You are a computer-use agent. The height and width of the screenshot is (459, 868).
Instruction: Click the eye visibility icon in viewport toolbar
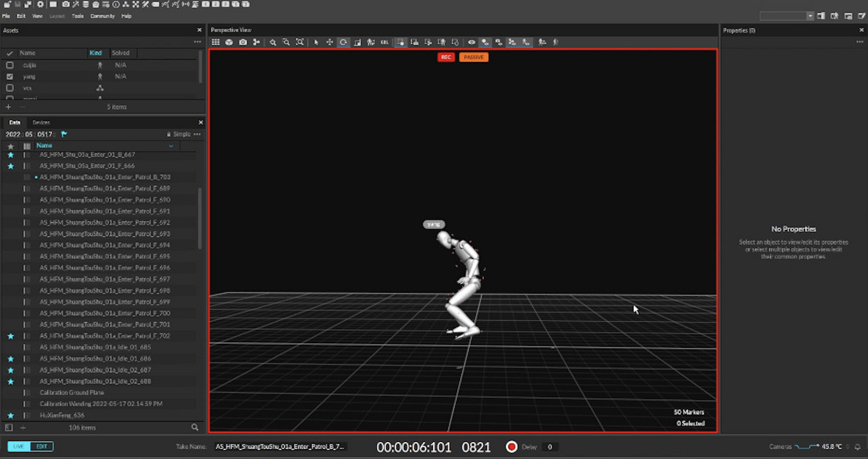click(x=472, y=42)
